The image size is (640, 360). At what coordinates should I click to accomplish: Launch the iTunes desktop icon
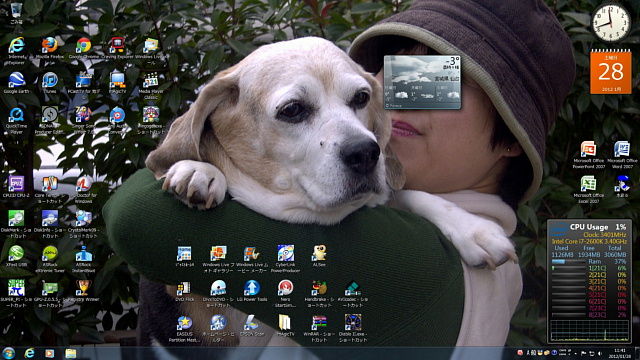point(50,82)
